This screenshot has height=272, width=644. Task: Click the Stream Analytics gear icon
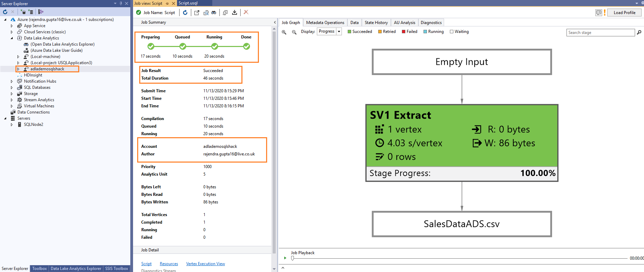pyautogui.click(x=20, y=100)
